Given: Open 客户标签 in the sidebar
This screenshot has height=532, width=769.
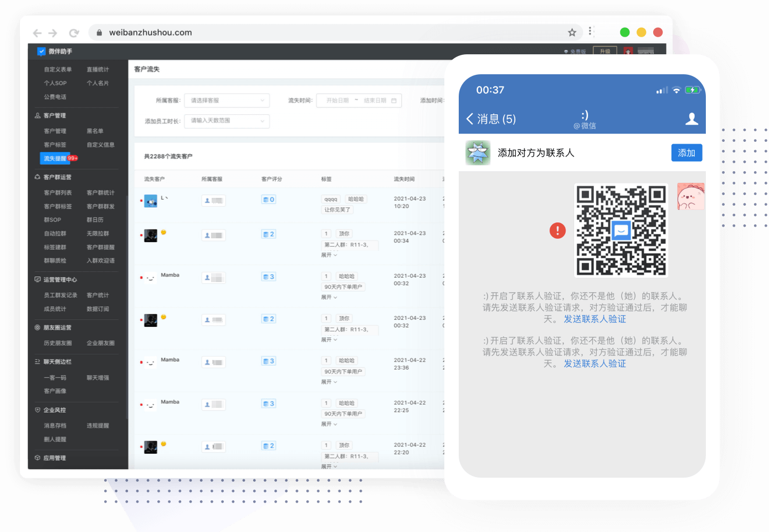Looking at the screenshot, I should click(x=55, y=145).
